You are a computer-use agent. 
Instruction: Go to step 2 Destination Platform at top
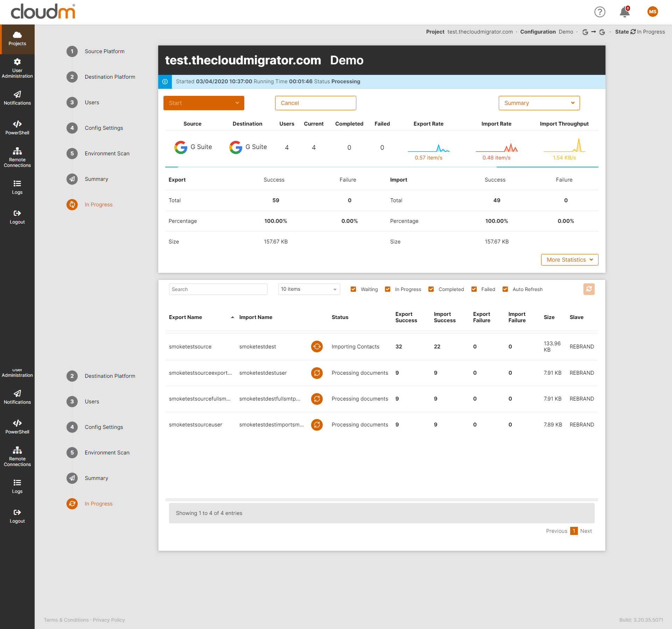click(x=101, y=77)
